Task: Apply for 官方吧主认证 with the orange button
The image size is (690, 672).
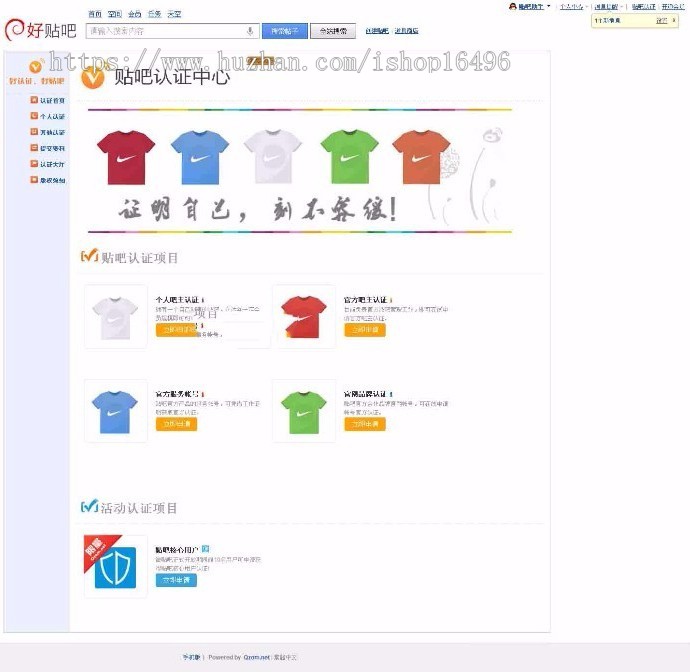Action: coord(365,330)
